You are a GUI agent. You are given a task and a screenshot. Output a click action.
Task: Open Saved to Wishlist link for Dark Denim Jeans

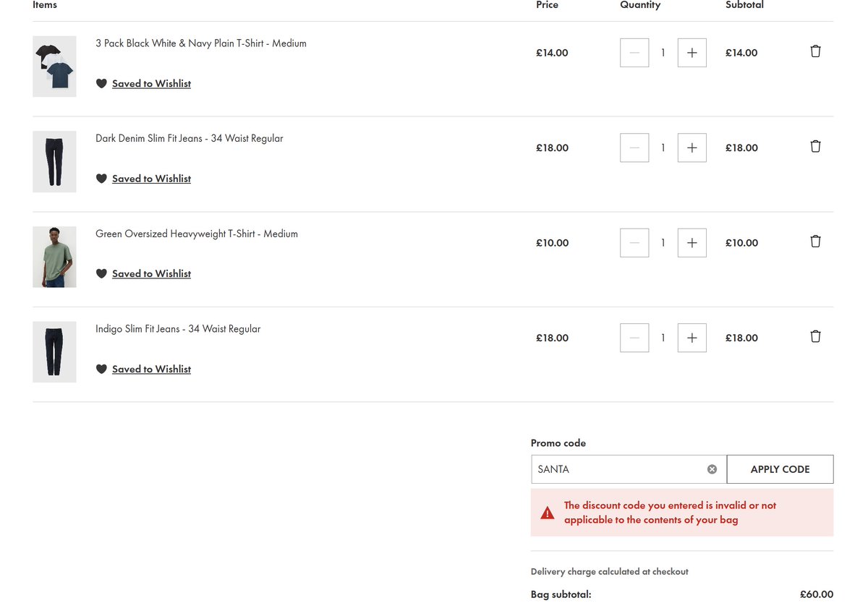pyautogui.click(x=151, y=179)
